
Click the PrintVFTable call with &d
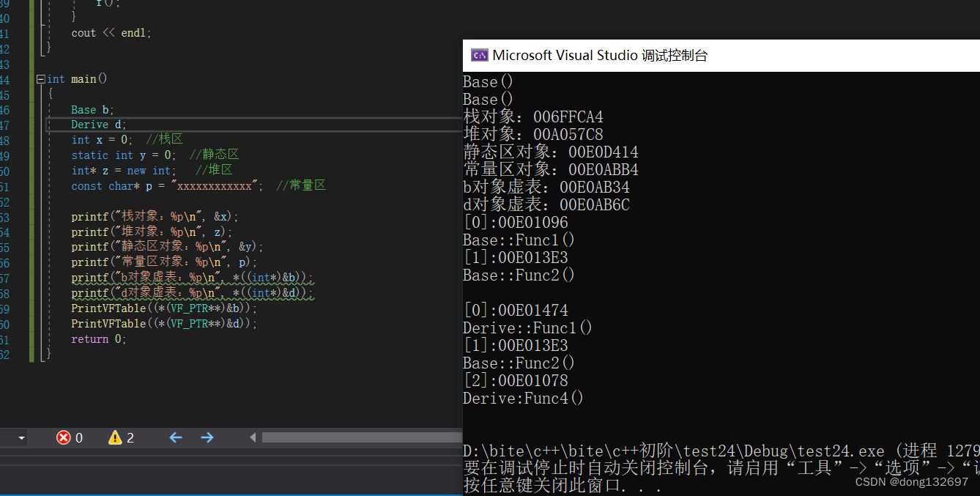164,324
